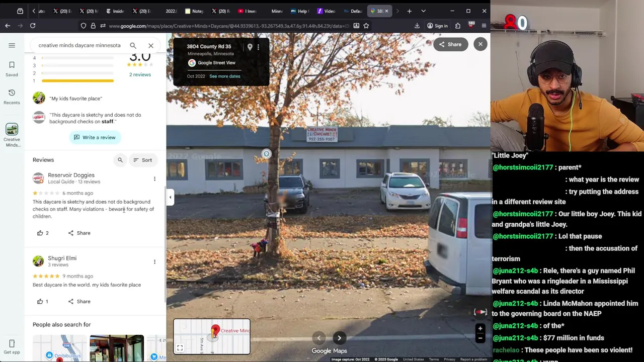Open browser Downloads icon

tap(417, 26)
